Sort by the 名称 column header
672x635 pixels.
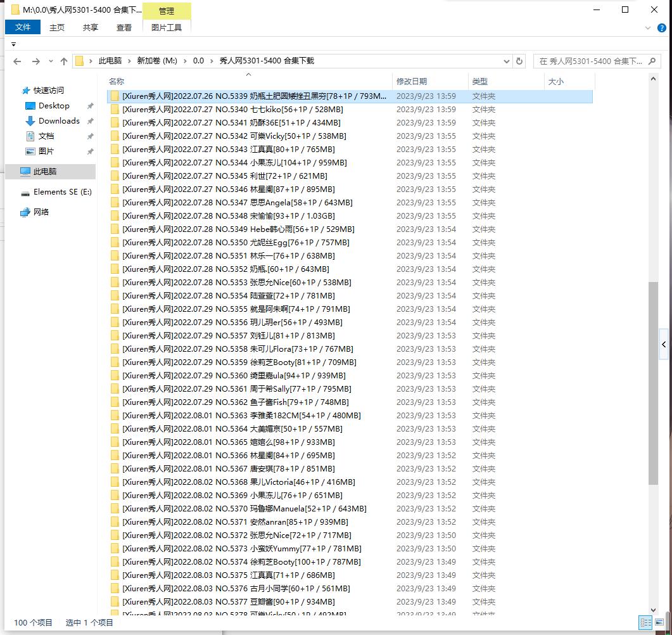pos(248,82)
